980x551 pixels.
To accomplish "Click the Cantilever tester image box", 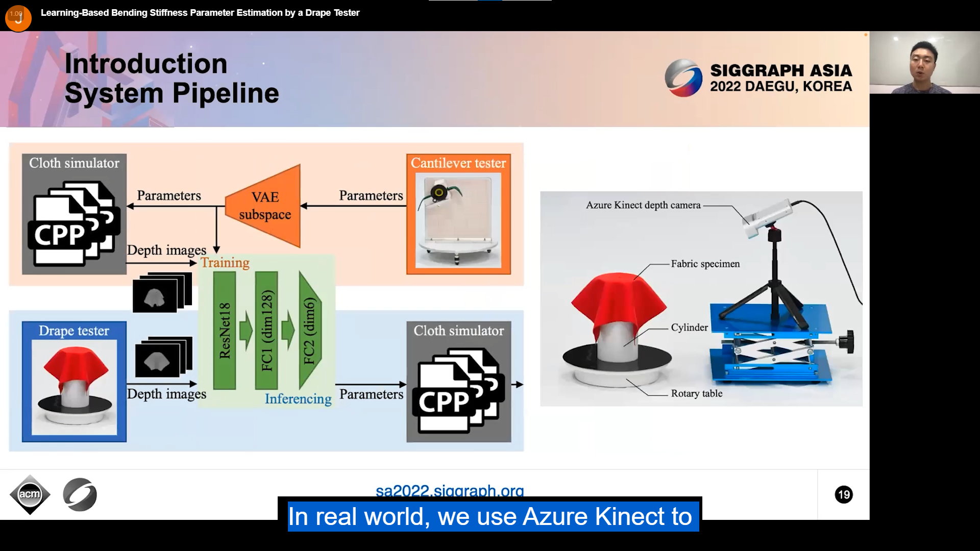I will (x=458, y=220).
